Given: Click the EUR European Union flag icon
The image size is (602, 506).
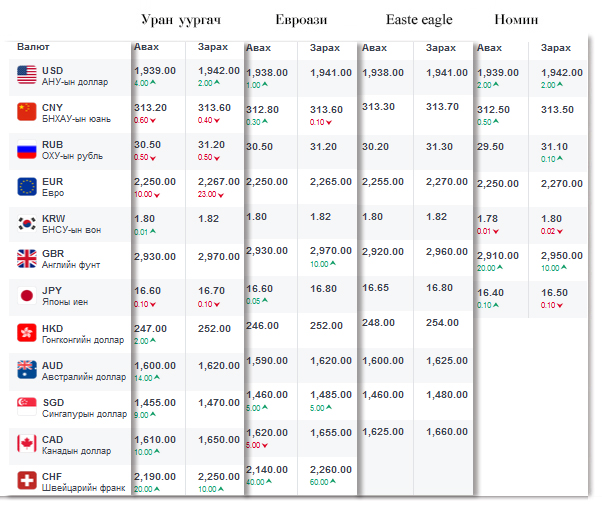Looking at the screenshot, I should [27, 186].
